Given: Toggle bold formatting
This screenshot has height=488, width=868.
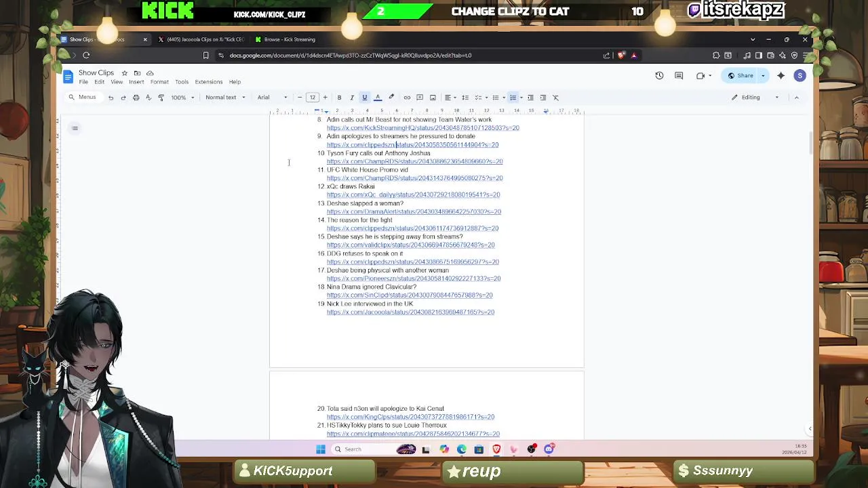Looking at the screenshot, I should pyautogui.click(x=339, y=98).
